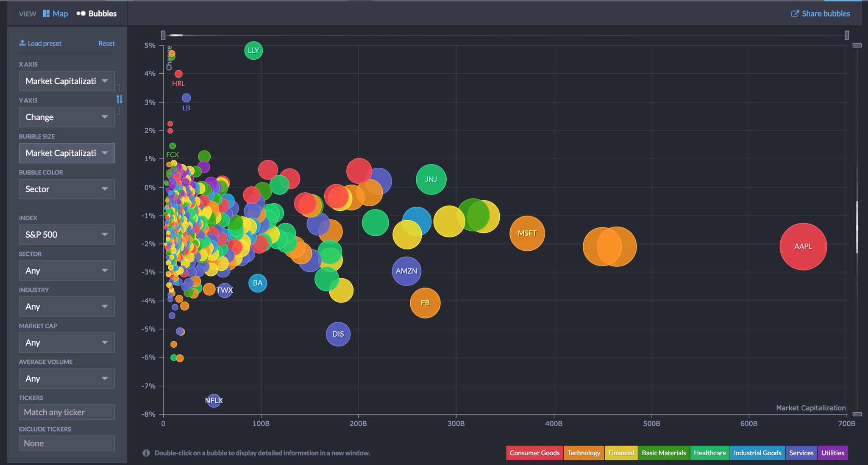Click the left handle of top range slider

[163, 35]
